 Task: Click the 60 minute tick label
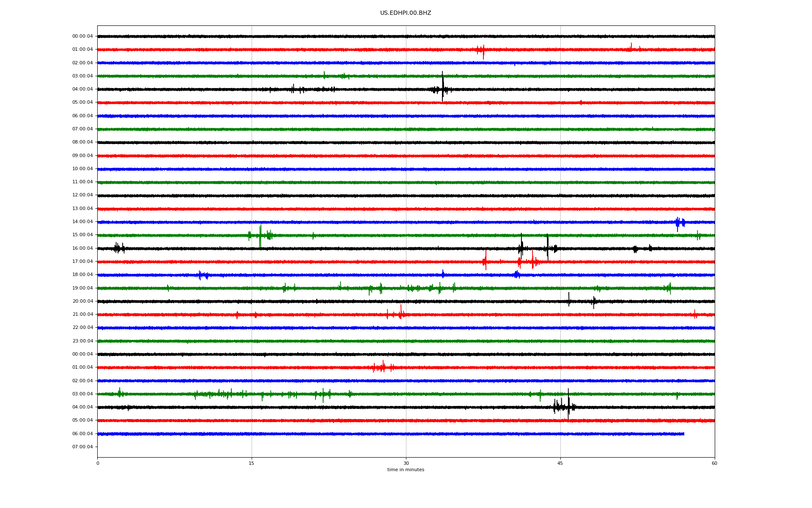[x=714, y=463]
